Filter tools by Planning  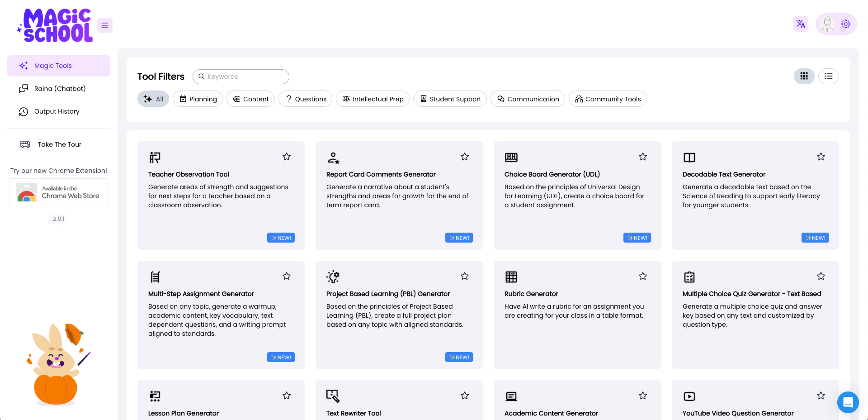coord(198,99)
